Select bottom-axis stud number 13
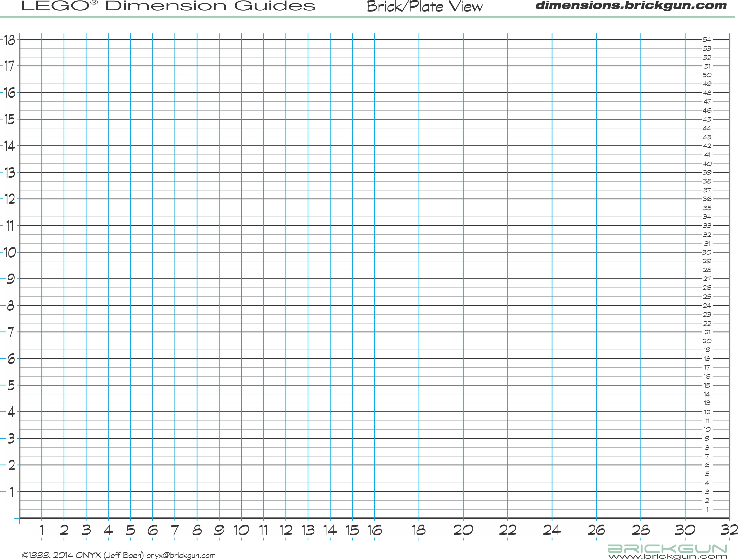This screenshot has height=560, width=738. point(308,530)
